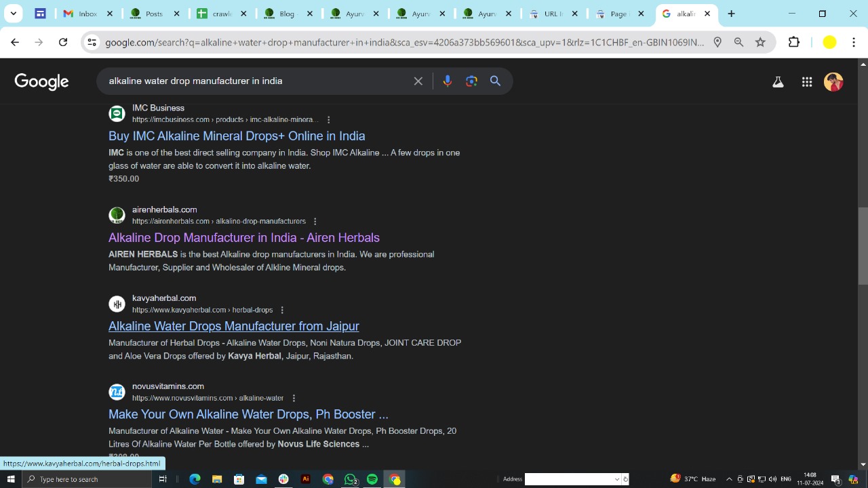This screenshot has width=868, height=488.
Task: Open Microsoft Store from taskbar
Action: pos(239,479)
